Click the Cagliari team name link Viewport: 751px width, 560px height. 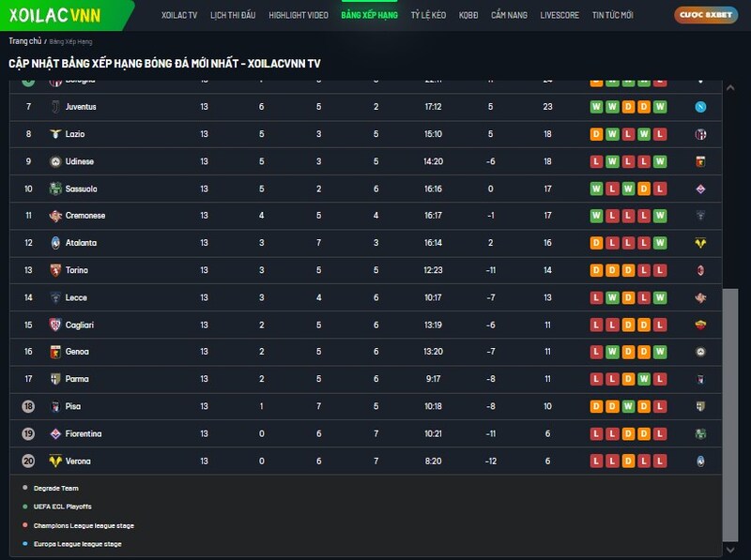79,325
